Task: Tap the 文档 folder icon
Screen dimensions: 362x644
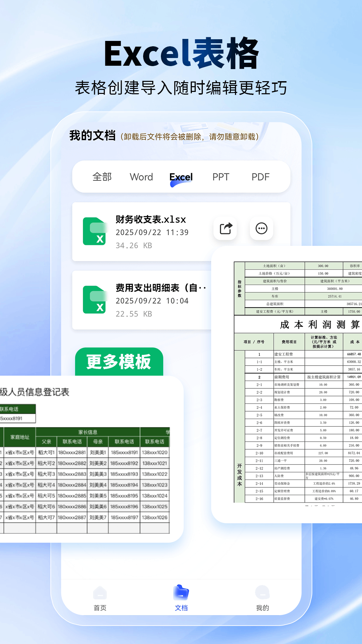Action: (x=181, y=593)
